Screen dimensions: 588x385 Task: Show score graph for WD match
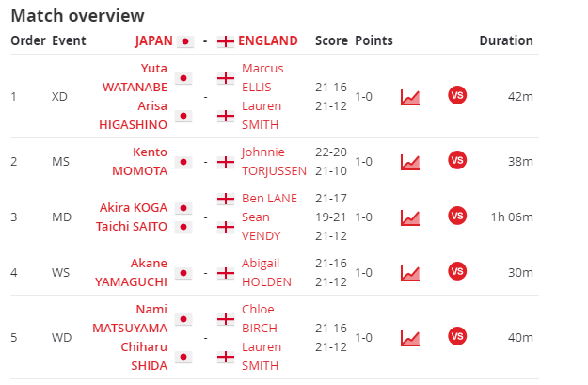coord(410,338)
